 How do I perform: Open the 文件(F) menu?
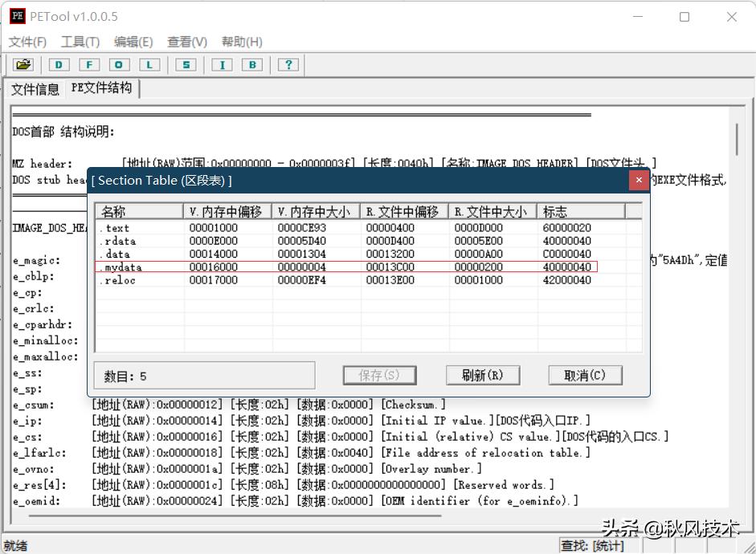click(27, 42)
